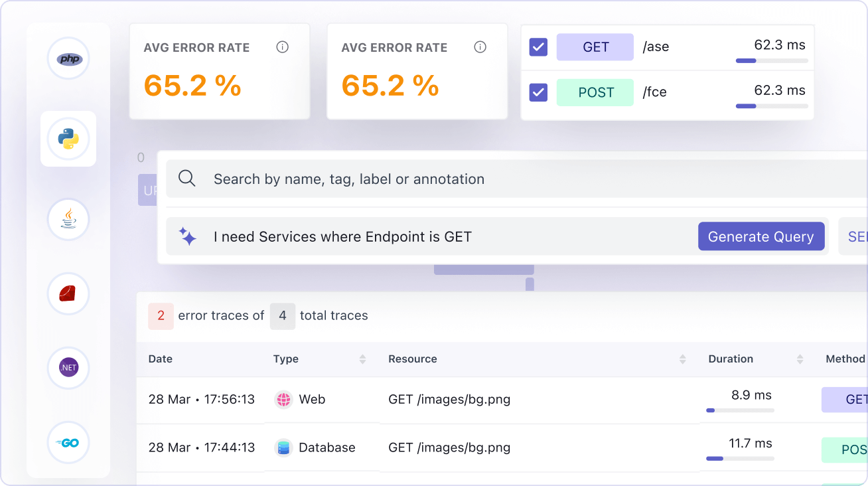Click the red error traces count badge
This screenshot has height=486, width=868.
(161, 316)
